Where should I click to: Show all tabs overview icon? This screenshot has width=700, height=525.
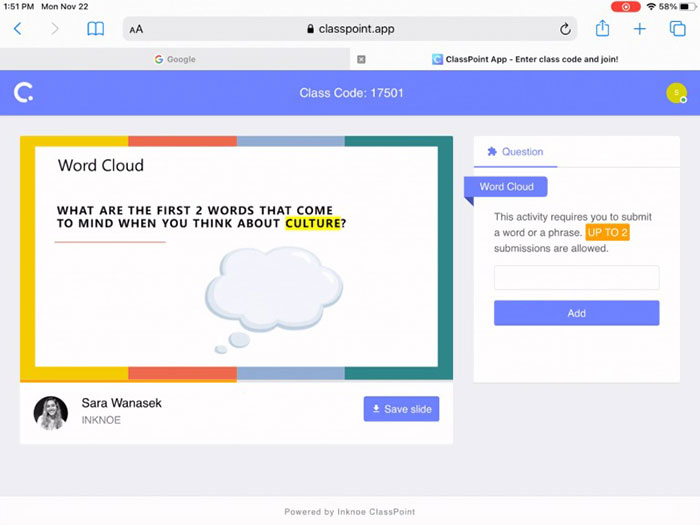pyautogui.click(x=677, y=29)
